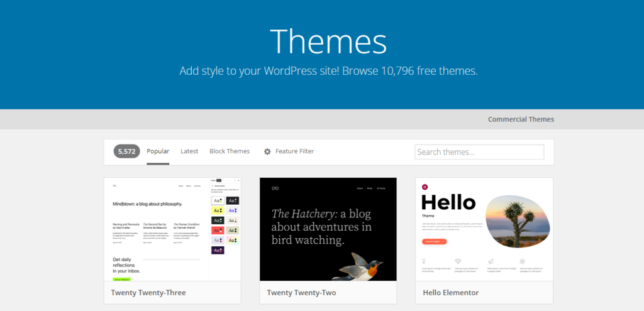Image resolution: width=644 pixels, height=311 pixels.
Task: Click the paper plane icon in Hello preview
Action: 490,261
